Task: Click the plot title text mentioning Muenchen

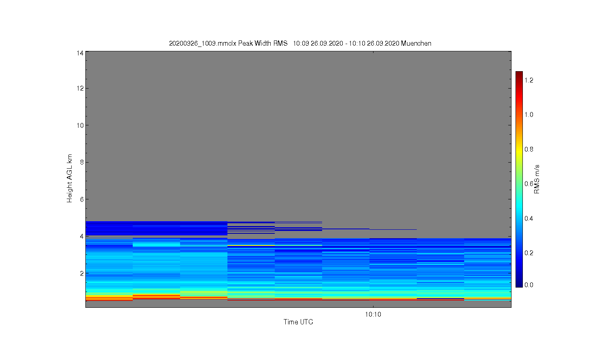Action: point(300,43)
